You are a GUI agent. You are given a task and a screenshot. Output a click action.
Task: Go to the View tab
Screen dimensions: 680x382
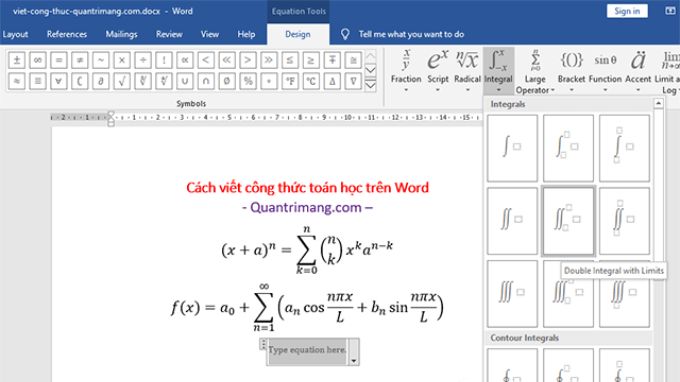click(x=209, y=34)
